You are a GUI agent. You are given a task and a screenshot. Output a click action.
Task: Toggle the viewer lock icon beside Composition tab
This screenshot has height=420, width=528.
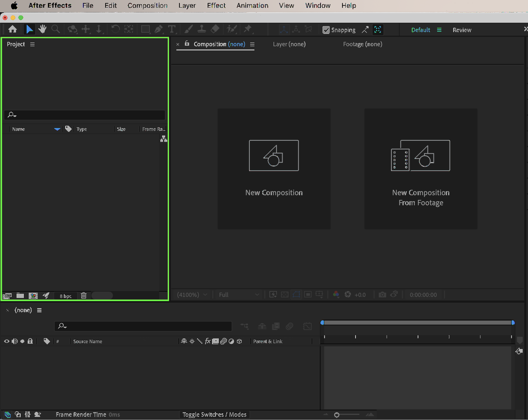[187, 44]
